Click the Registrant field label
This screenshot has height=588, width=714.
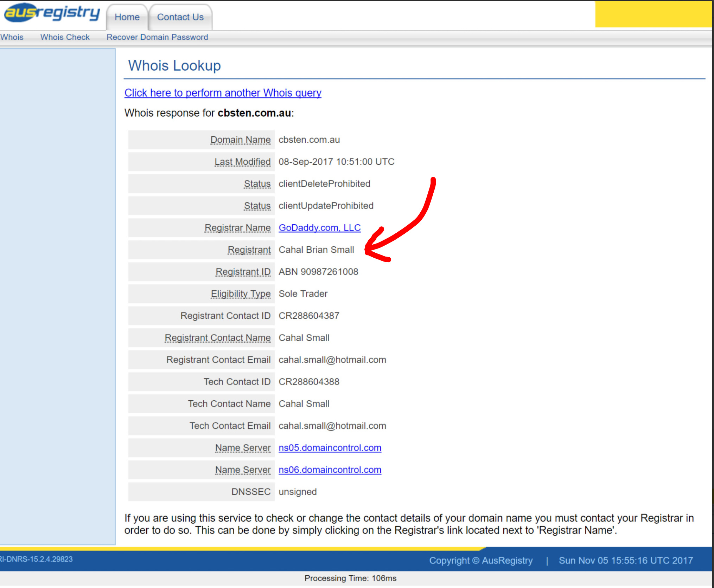point(249,250)
